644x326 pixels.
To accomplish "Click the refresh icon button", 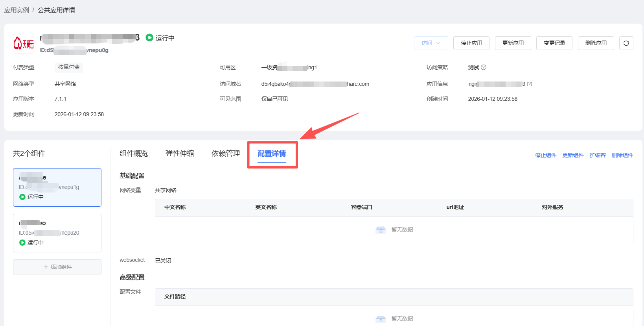I will (x=626, y=43).
